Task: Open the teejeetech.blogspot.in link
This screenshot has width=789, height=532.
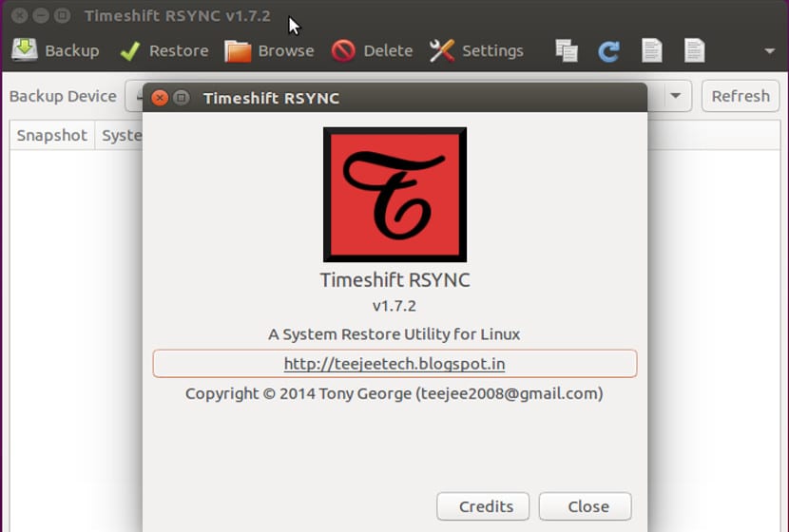Action: [394, 363]
